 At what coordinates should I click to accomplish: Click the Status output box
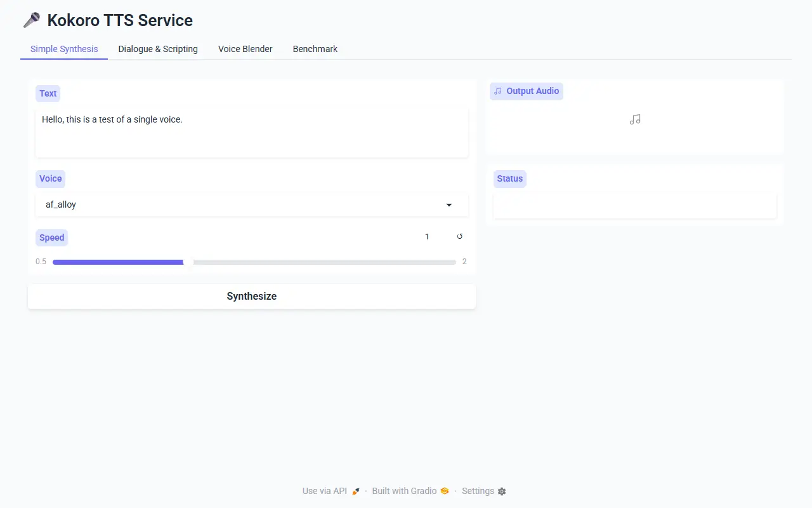pyautogui.click(x=635, y=205)
